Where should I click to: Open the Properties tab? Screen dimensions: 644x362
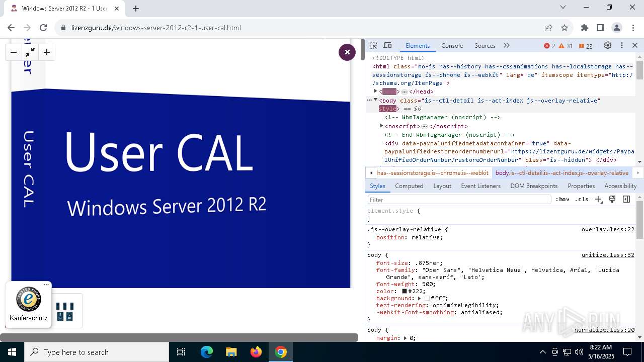[581, 186]
